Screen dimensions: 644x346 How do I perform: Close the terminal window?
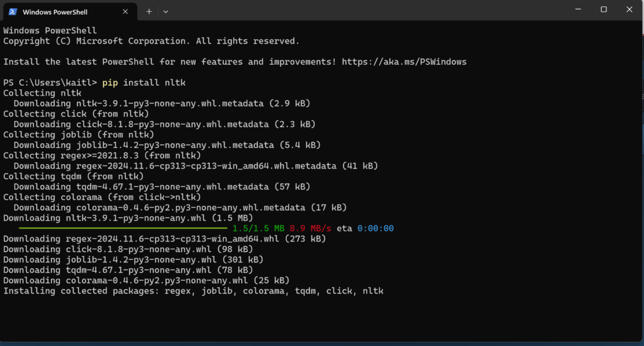pyautogui.click(x=630, y=9)
